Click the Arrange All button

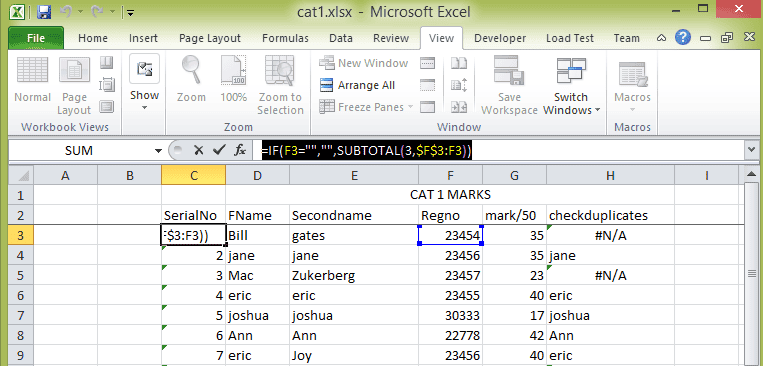tap(357, 85)
